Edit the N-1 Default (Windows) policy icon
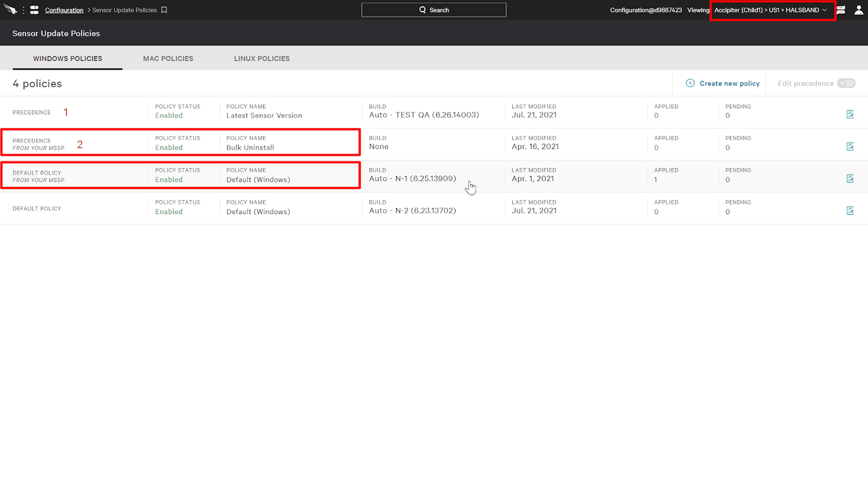868x488 pixels. point(850,178)
